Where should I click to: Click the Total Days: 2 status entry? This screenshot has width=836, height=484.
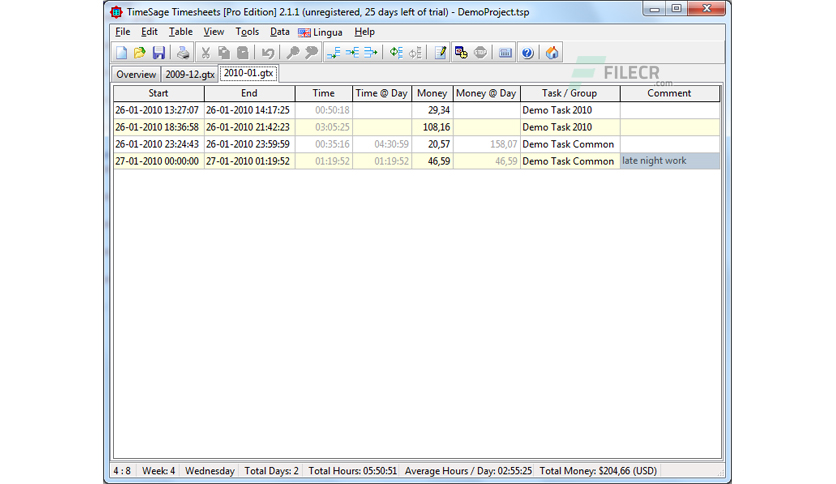click(271, 471)
